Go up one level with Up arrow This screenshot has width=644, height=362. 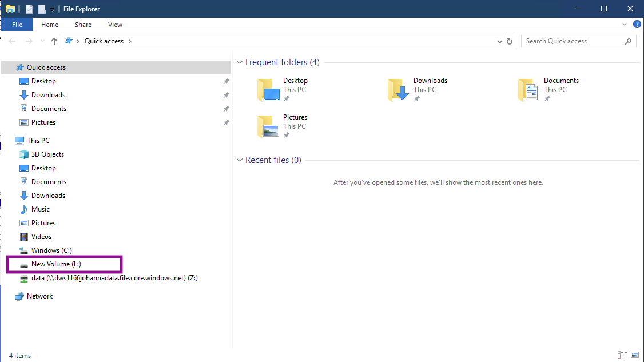pos(54,41)
